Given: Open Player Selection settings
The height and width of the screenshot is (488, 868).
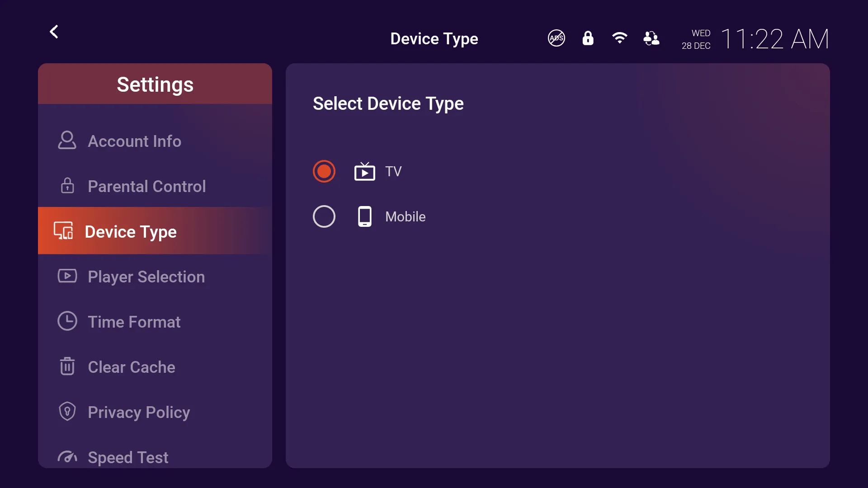Looking at the screenshot, I should coord(155,277).
